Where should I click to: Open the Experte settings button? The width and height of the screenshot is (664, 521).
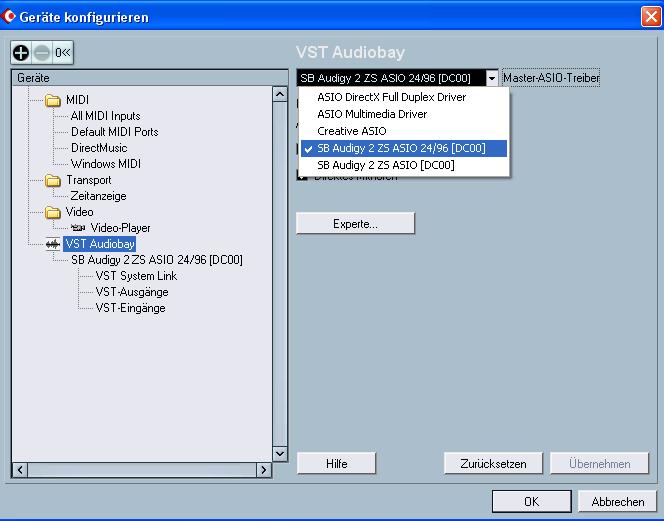(355, 223)
